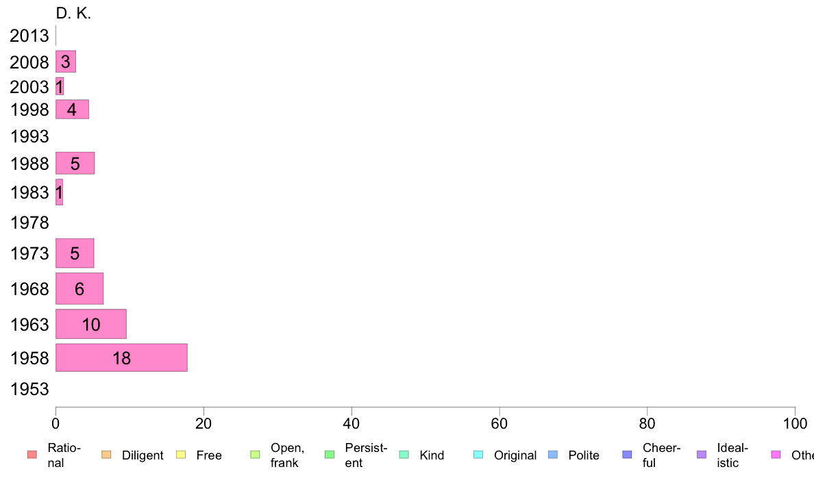
Task: Click the Kind legend swatch
Action: pos(404,455)
